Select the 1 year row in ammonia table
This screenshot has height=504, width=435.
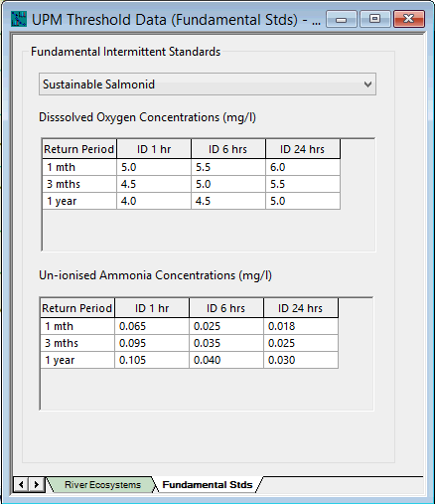coord(190,360)
